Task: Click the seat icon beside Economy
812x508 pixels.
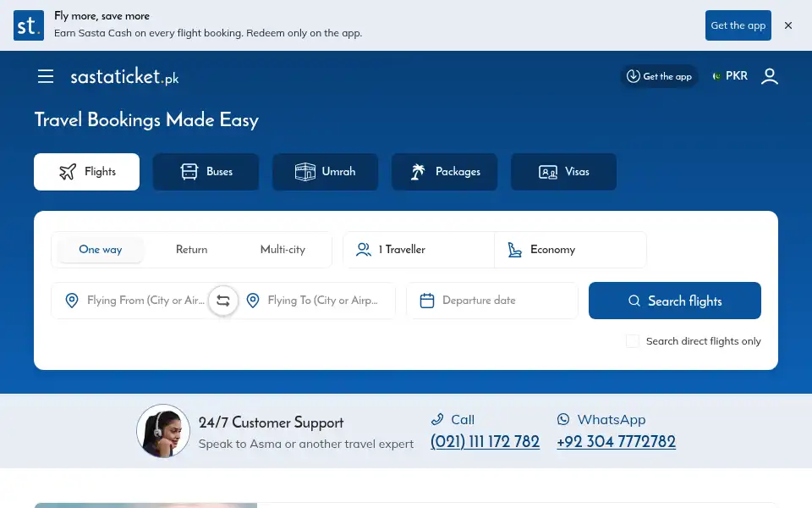Action: (x=514, y=250)
